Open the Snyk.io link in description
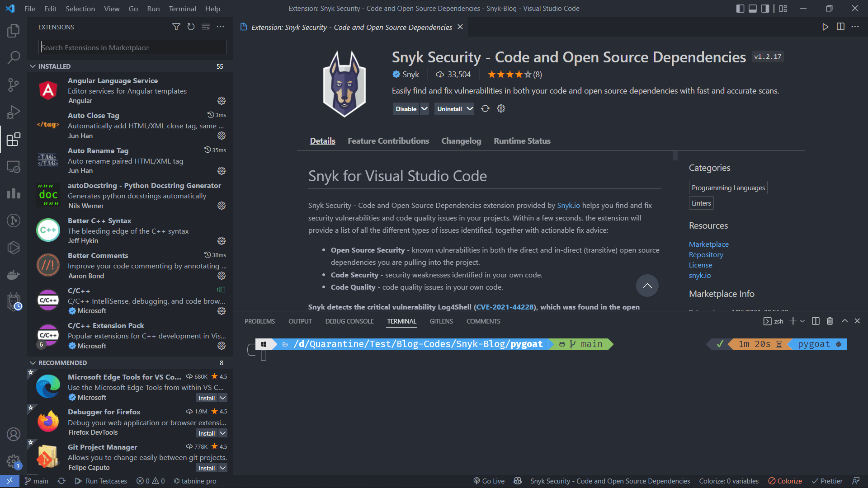The height and width of the screenshot is (488, 868). [x=568, y=206]
